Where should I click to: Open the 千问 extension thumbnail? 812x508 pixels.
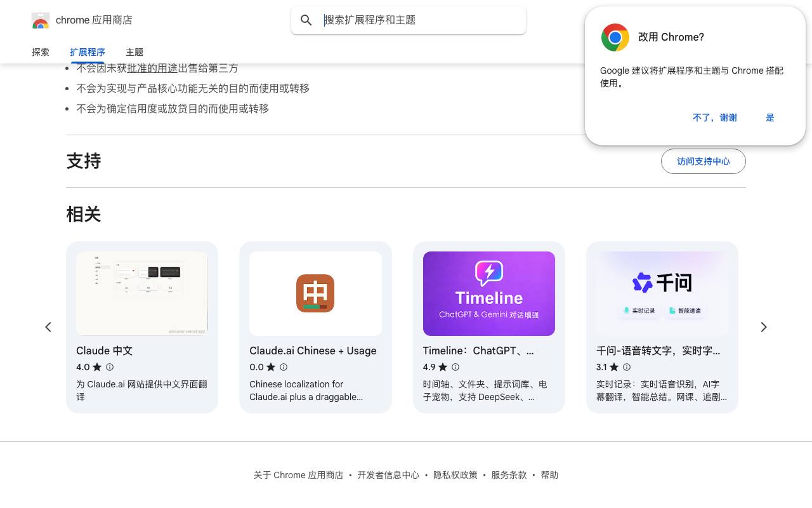coord(662,293)
